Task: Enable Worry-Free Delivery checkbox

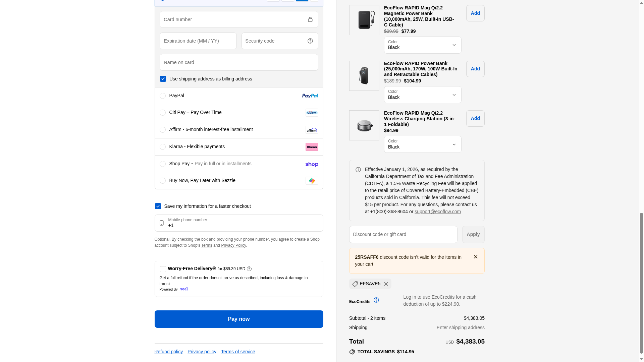Action: click(163, 269)
